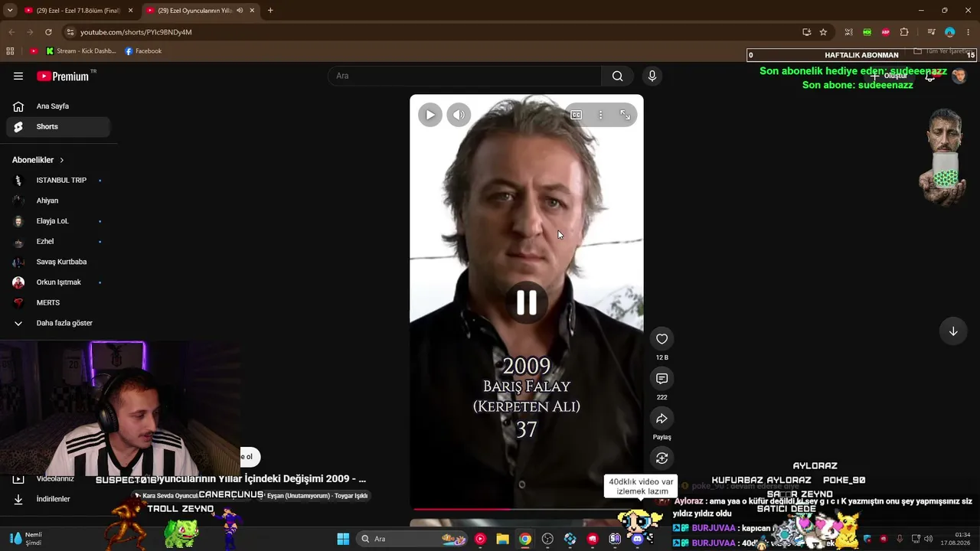Go to the next Short with down arrow
Viewport: 980px width, 551px height.
tap(953, 331)
